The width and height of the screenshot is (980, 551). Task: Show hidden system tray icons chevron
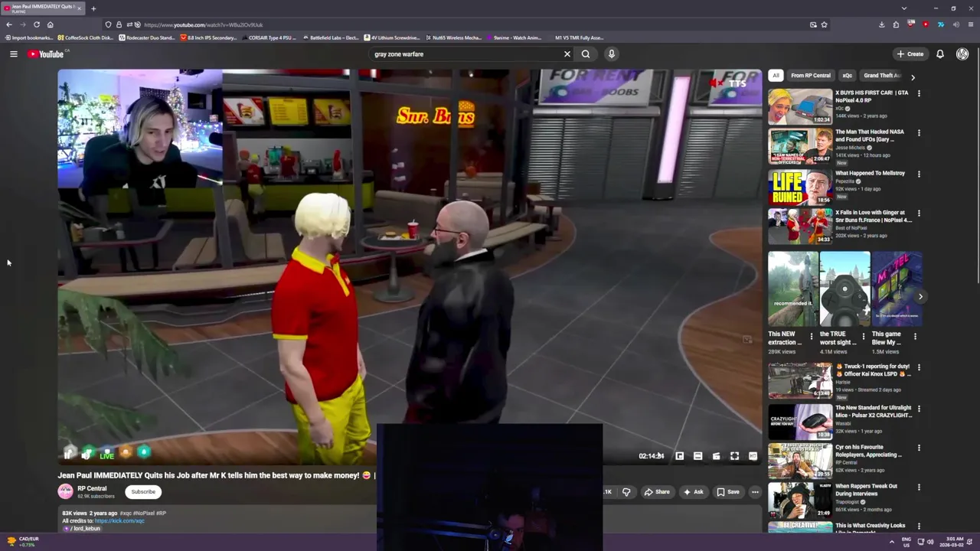click(x=891, y=542)
